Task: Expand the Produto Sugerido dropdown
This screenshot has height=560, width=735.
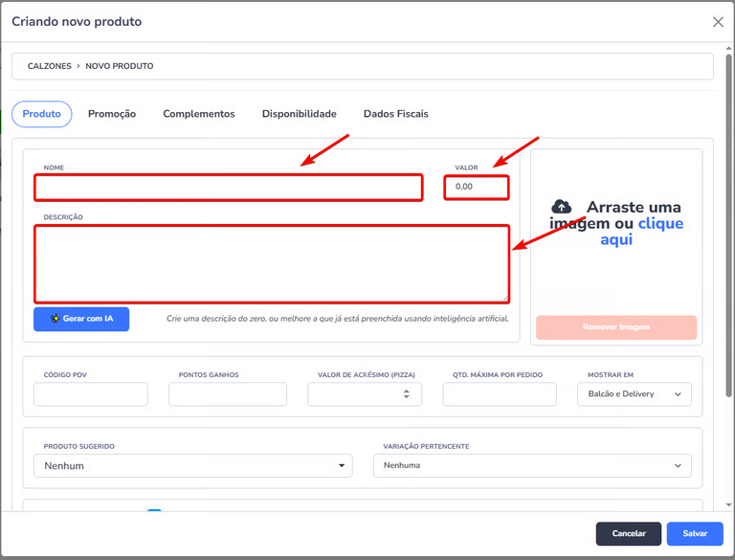Action: (x=192, y=465)
